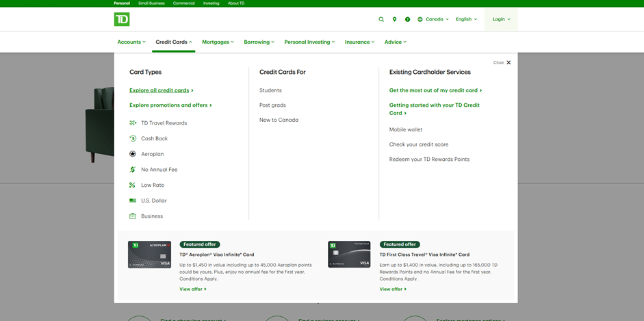
Task: Click the Cash Back icon
Action: click(133, 138)
